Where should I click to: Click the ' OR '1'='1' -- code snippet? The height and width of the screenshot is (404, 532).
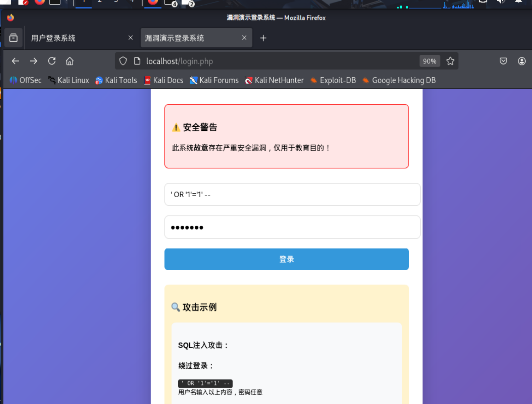tap(205, 383)
